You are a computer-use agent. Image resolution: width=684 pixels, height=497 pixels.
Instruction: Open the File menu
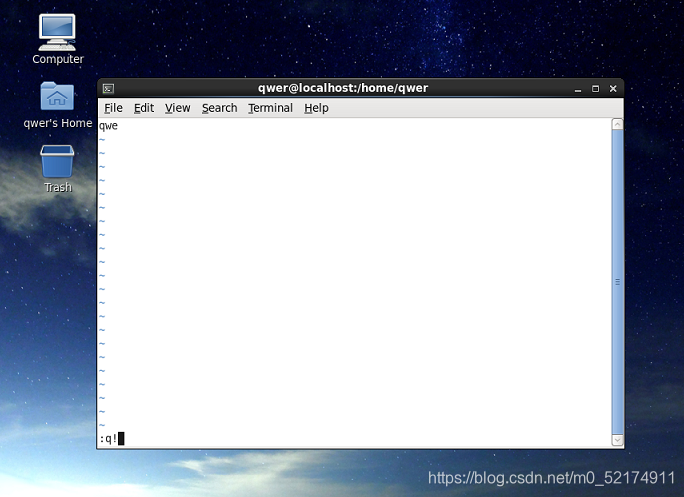(x=113, y=108)
